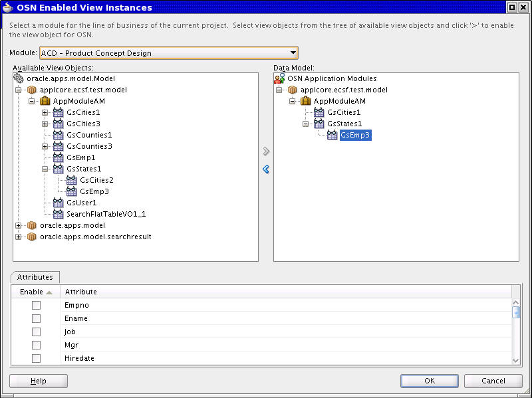Collapse AppModuleAM in the Data Model tree

point(292,101)
